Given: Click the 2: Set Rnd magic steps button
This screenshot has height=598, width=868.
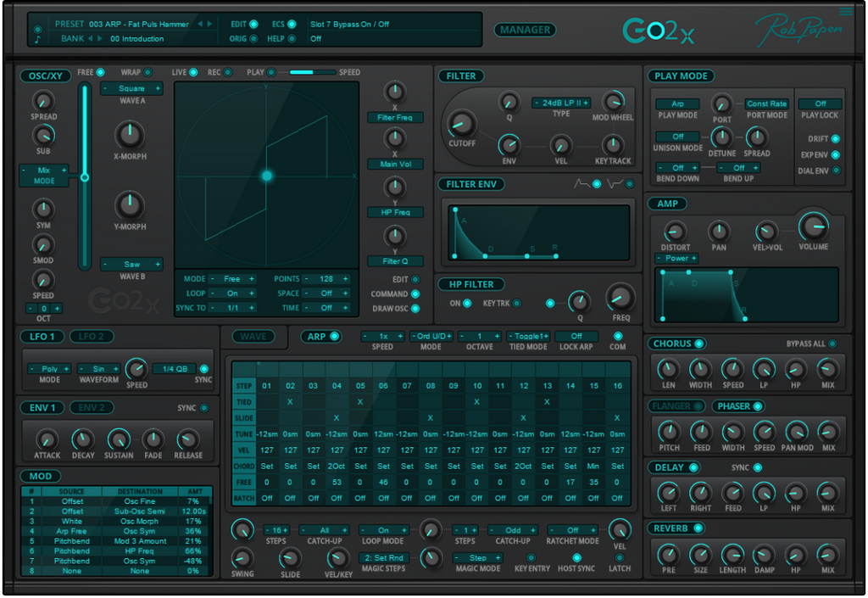Looking at the screenshot, I should tap(384, 557).
